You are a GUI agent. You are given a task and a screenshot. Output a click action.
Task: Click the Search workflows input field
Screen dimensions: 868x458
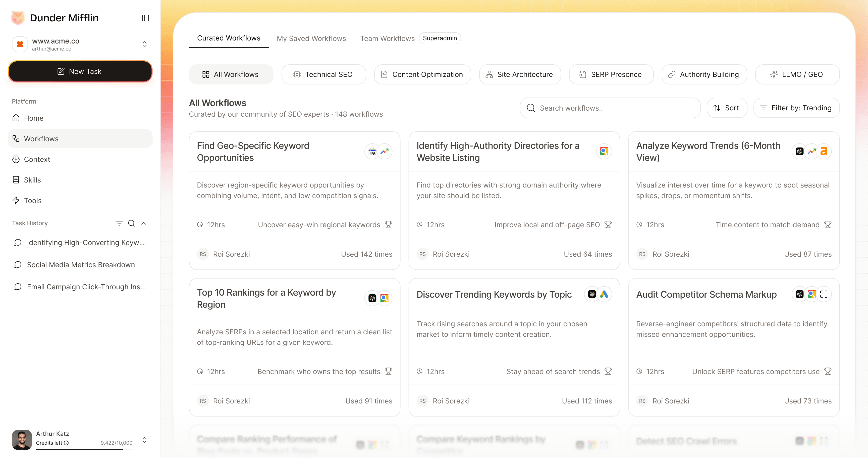[610, 108]
